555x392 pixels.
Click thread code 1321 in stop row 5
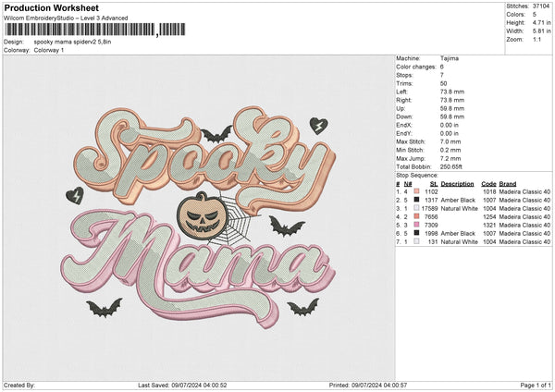(489, 225)
